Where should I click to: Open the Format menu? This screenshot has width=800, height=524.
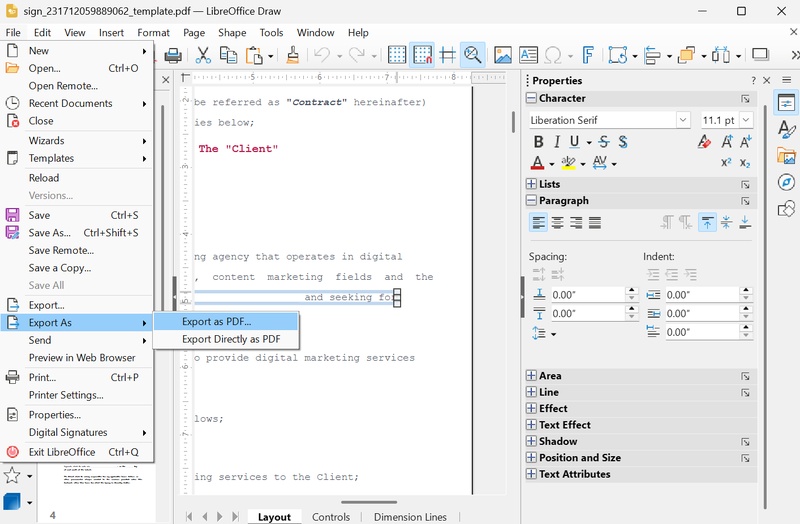pyautogui.click(x=153, y=33)
